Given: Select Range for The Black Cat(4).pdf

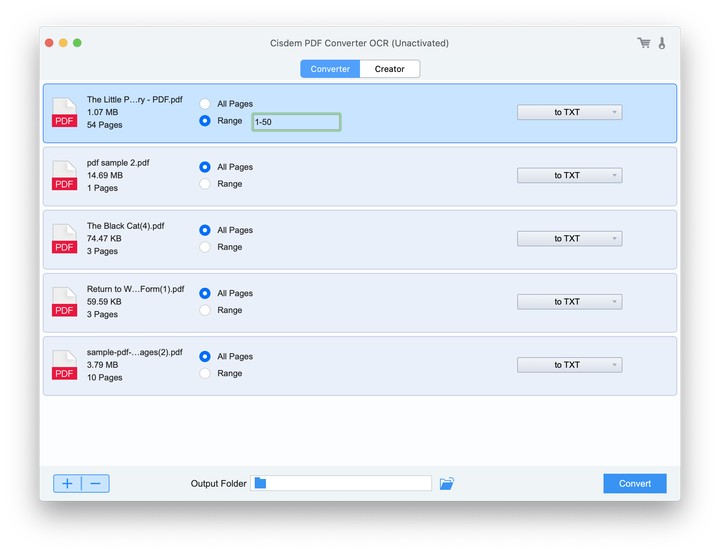Looking at the screenshot, I should [205, 247].
